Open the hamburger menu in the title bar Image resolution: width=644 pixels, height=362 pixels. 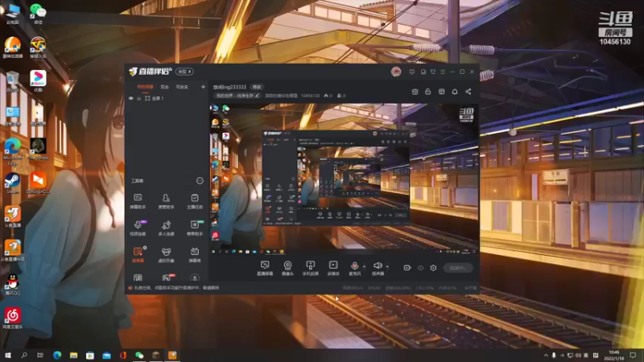(443, 72)
